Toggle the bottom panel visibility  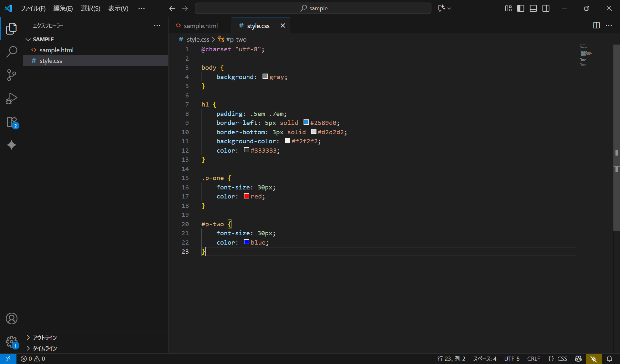(533, 8)
